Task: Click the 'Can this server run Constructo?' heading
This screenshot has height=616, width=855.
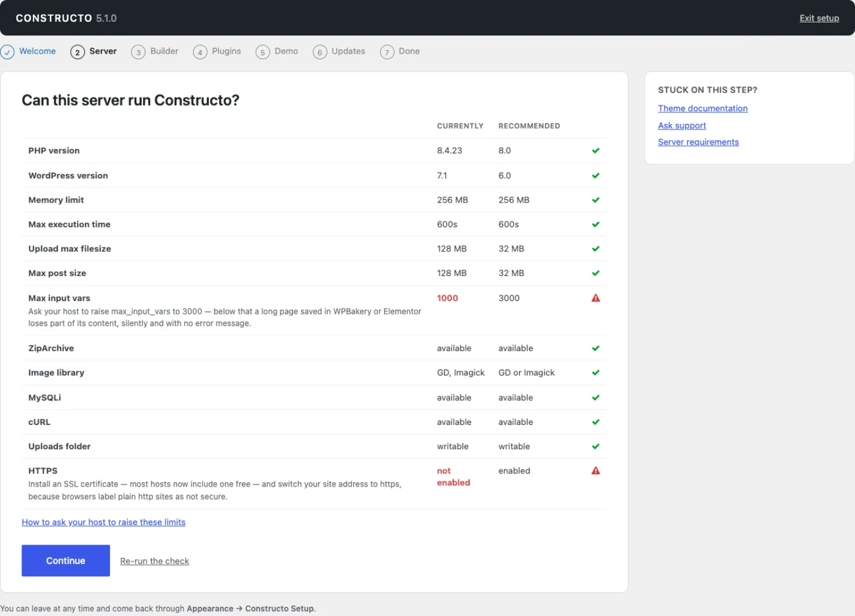Action: pyautogui.click(x=131, y=100)
